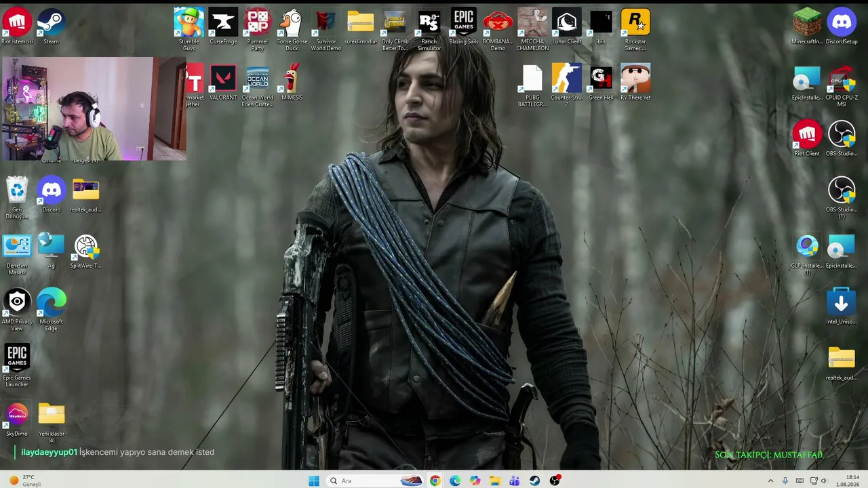This screenshot has height=488, width=868.
Task: Launch the Steam desktop shortcut
Action: pyautogui.click(x=51, y=26)
